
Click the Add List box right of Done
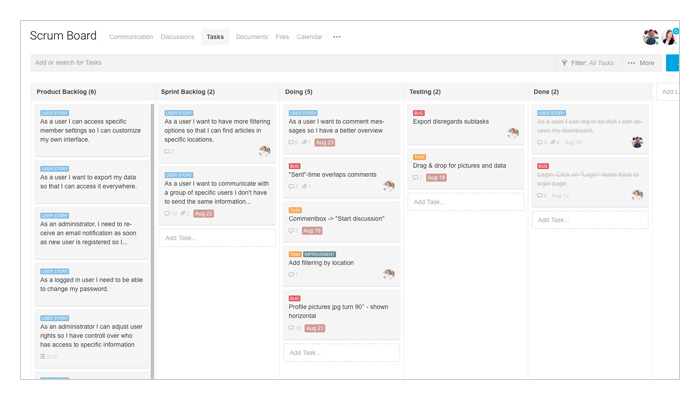tap(668, 92)
